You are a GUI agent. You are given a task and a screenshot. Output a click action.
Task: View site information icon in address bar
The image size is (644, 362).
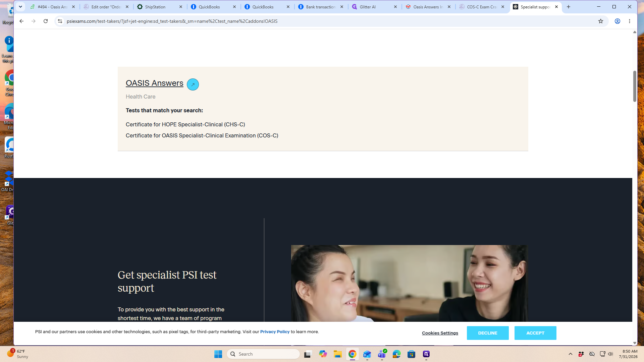tap(60, 21)
